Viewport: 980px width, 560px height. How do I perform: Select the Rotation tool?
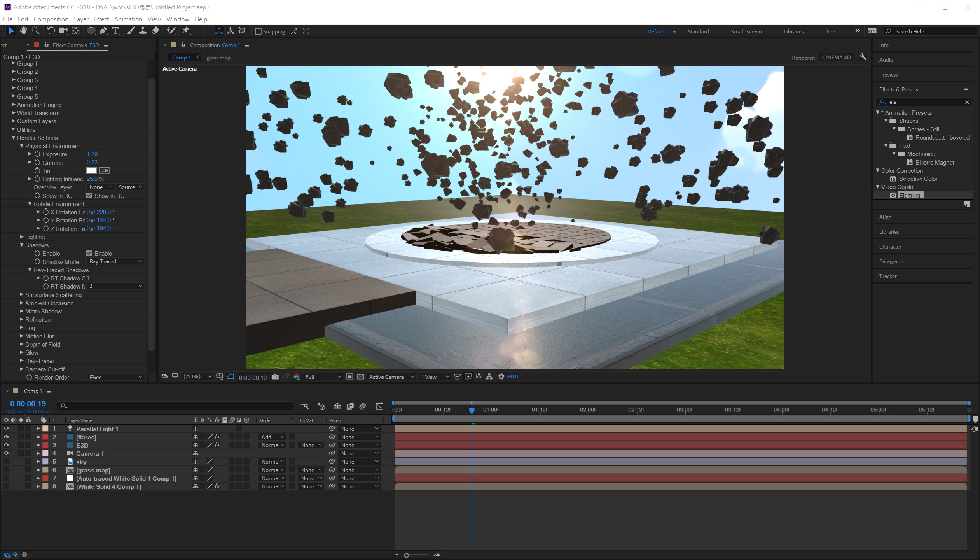[x=51, y=31]
